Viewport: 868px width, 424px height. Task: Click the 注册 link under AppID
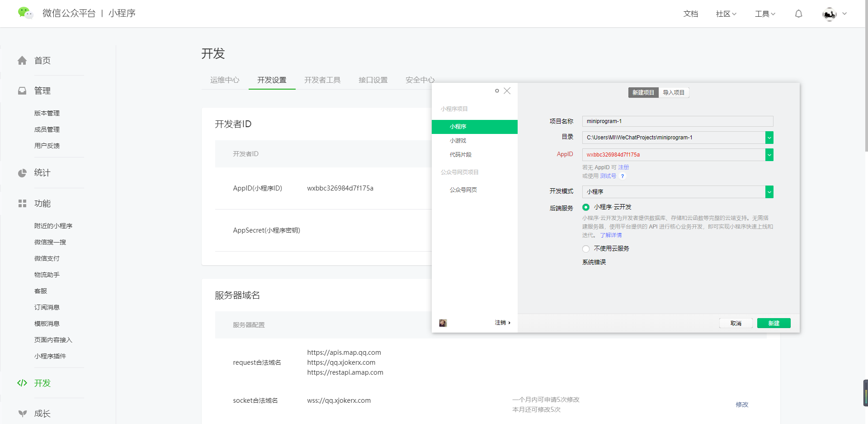(623, 167)
